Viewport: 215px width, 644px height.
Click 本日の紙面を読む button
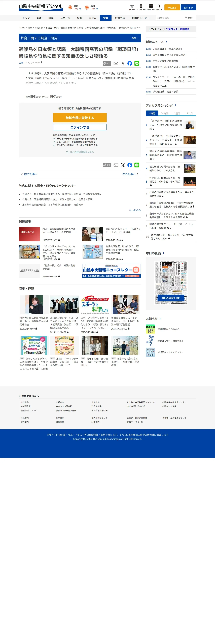(171, 298)
